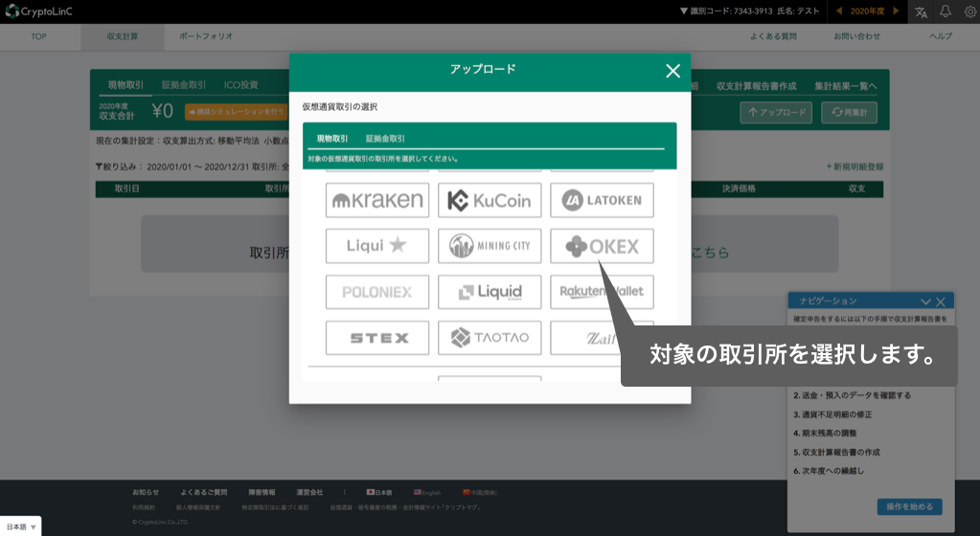Switch footer language to 日本語
980x536 pixels.
379,492
